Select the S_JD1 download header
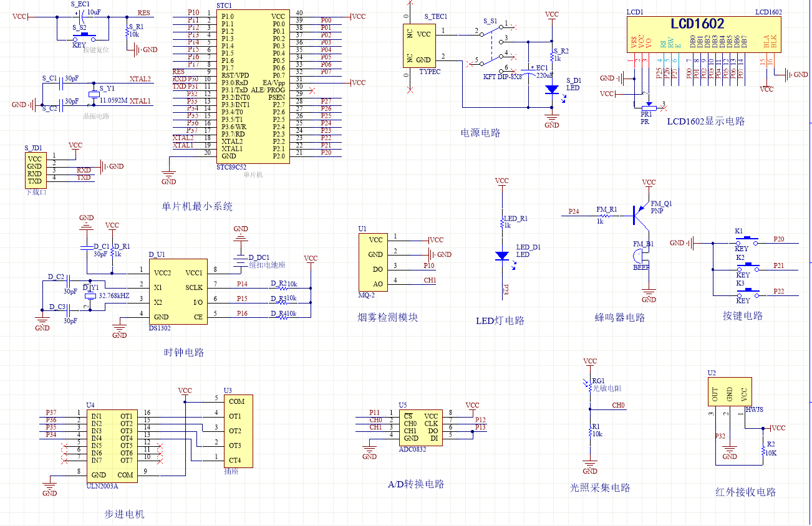The width and height of the screenshot is (812, 526). pyautogui.click(x=36, y=170)
